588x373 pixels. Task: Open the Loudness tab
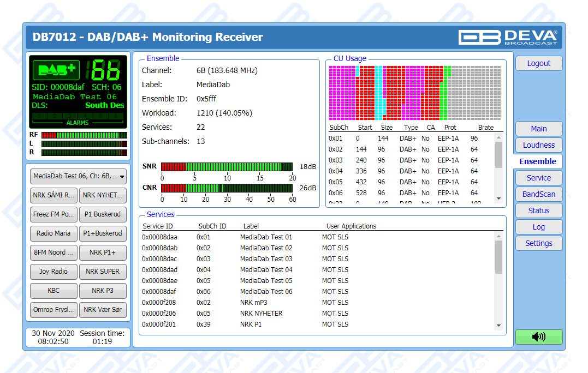(x=538, y=145)
